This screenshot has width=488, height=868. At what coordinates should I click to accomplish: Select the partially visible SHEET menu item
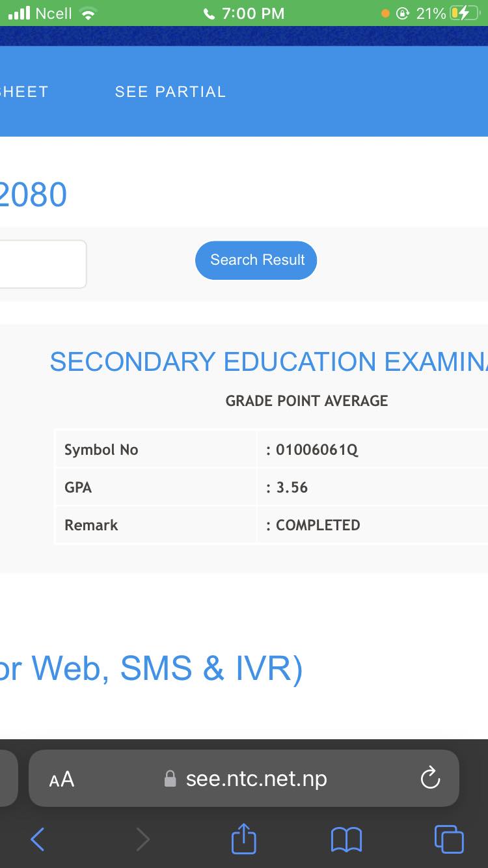point(23,92)
